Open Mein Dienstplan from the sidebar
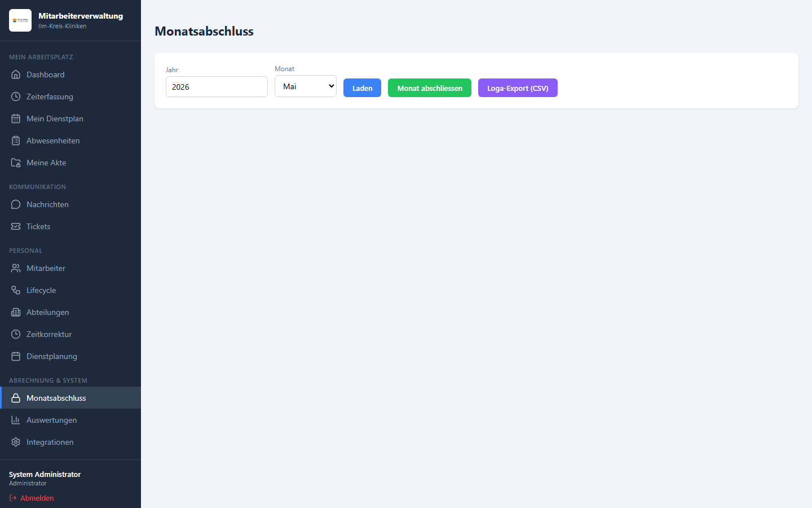 point(70,119)
